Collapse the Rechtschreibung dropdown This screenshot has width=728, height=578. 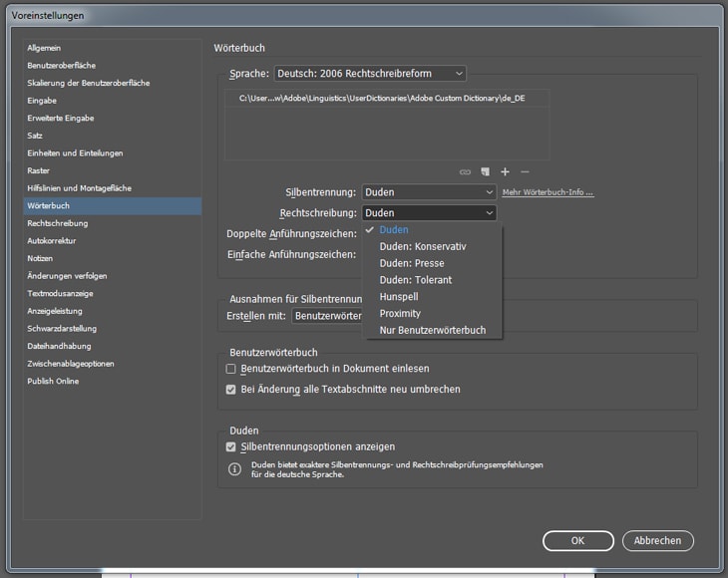click(x=429, y=213)
